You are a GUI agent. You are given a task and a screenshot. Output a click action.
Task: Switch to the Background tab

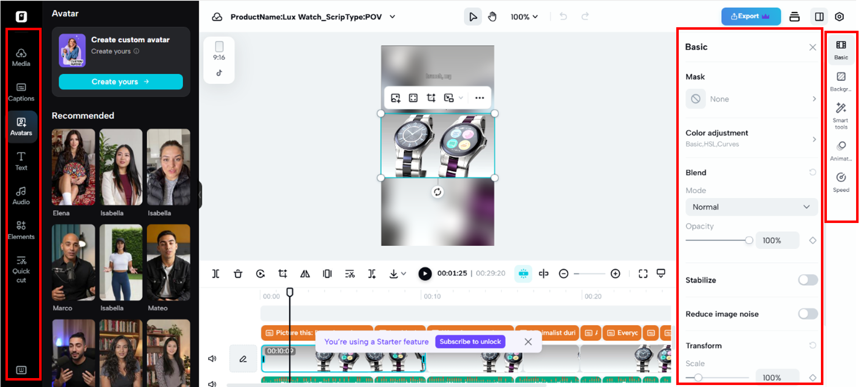(x=841, y=82)
